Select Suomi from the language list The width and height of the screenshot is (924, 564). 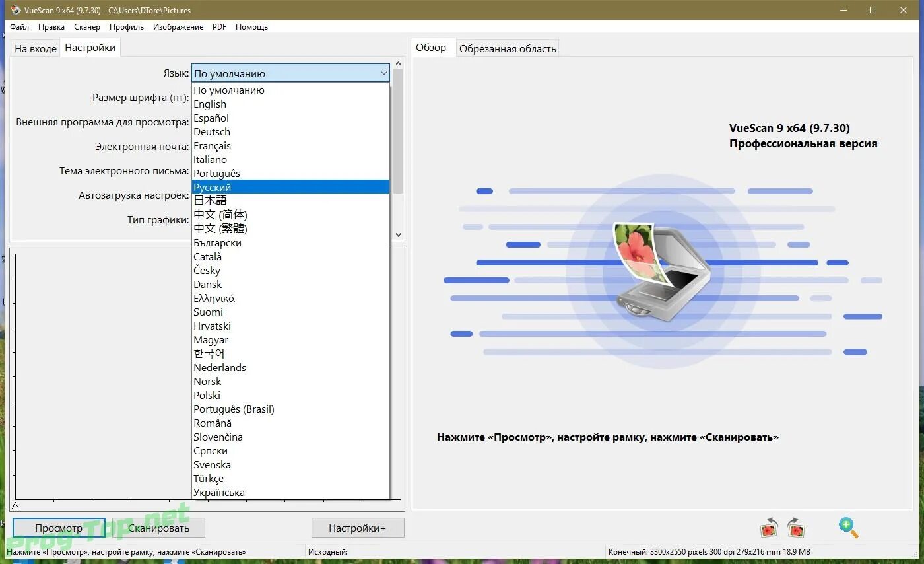point(290,312)
